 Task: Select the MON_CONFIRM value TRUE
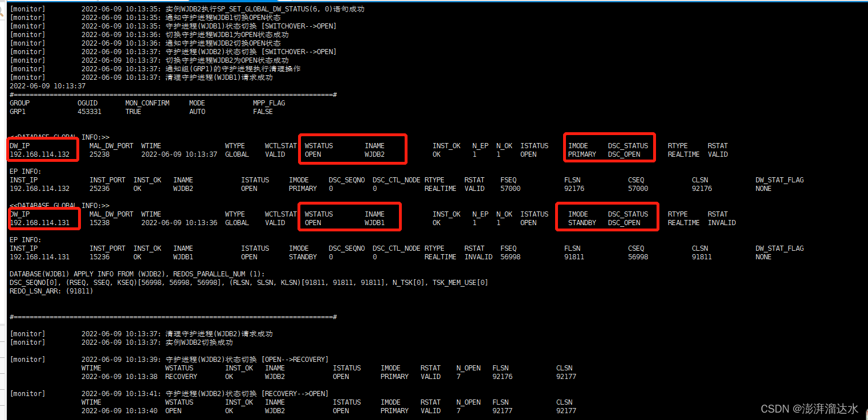133,112
